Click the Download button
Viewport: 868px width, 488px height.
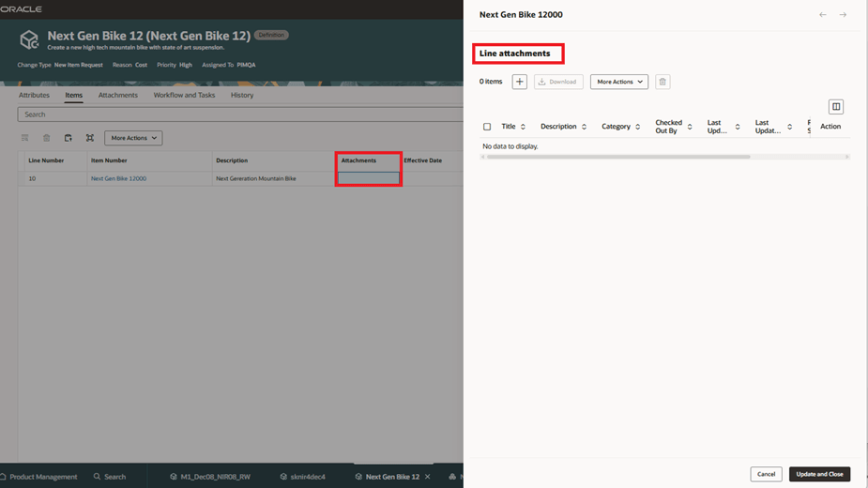pyautogui.click(x=558, y=82)
